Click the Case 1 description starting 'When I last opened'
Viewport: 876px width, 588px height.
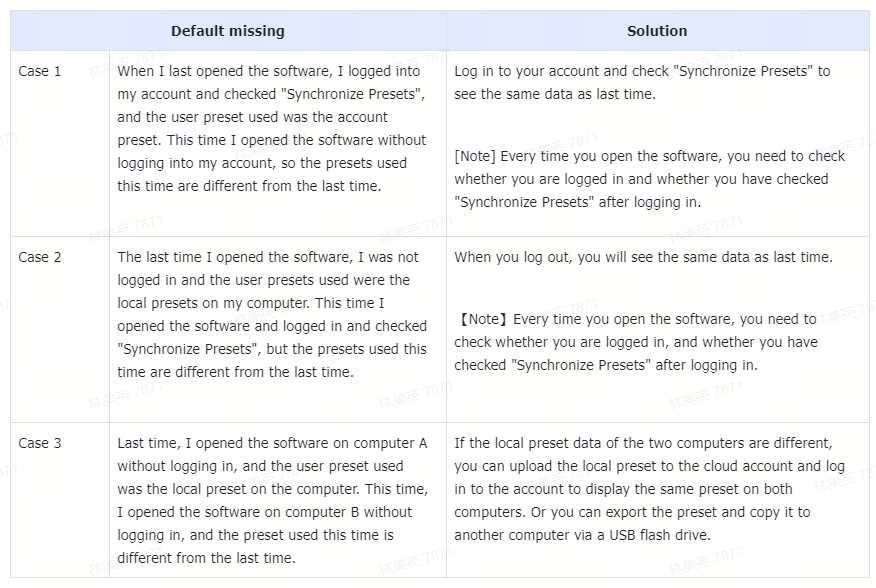click(x=272, y=129)
